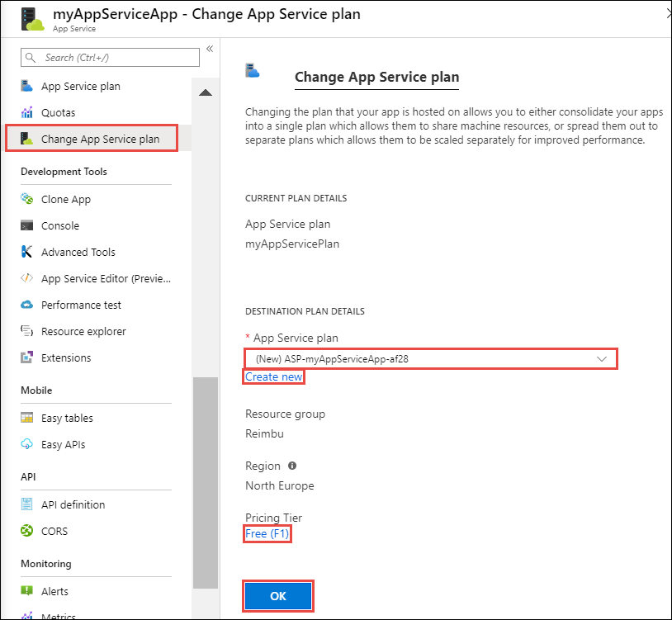Launch Advanced Tools Kudu icon
The width and height of the screenshot is (672, 620).
click(x=26, y=252)
